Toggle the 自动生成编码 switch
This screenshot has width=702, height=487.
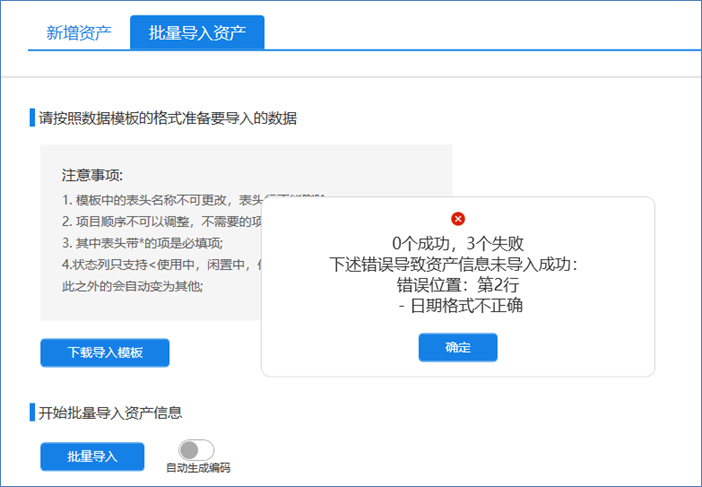(x=196, y=450)
